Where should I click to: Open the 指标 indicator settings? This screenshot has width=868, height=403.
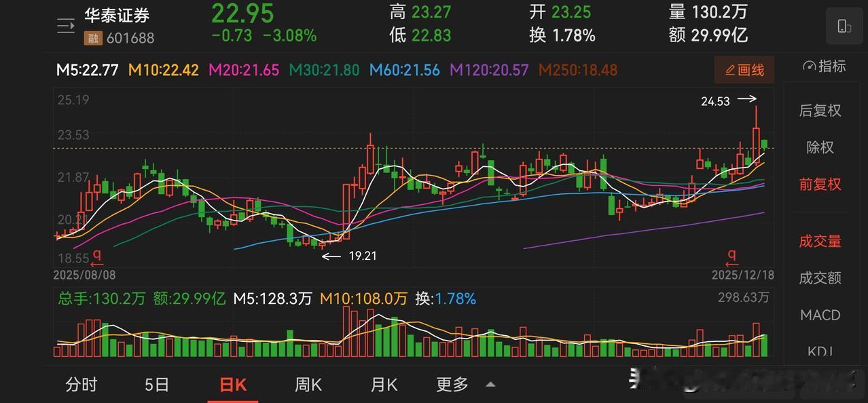(824, 66)
